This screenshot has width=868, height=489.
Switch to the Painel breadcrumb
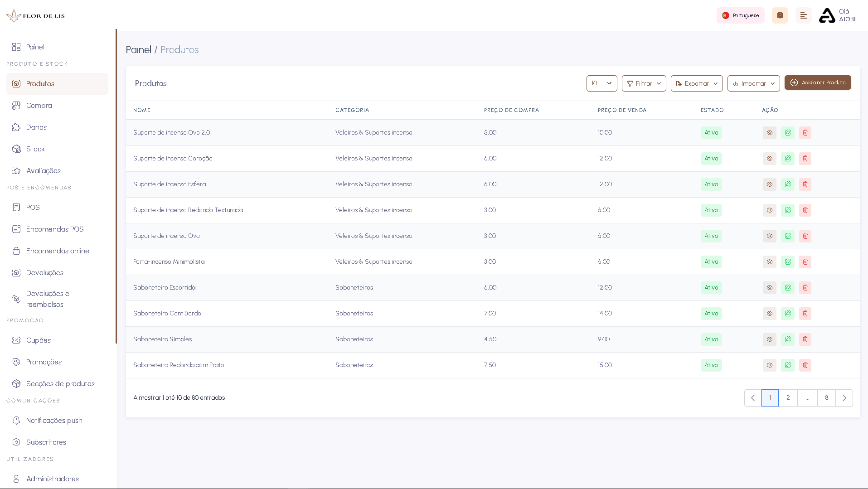click(138, 50)
